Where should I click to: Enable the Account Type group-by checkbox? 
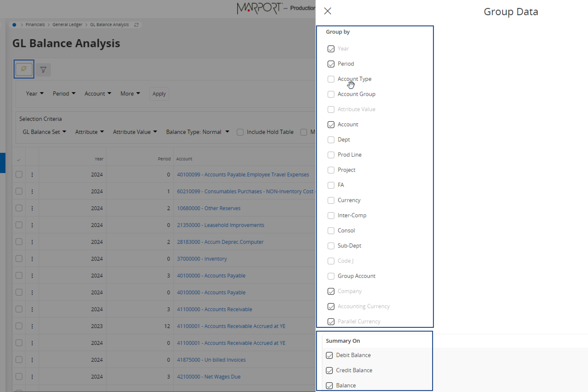331,79
